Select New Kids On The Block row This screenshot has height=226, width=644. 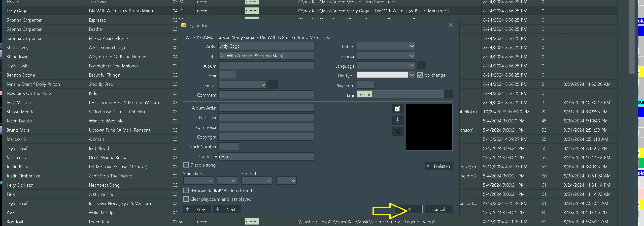(92, 93)
